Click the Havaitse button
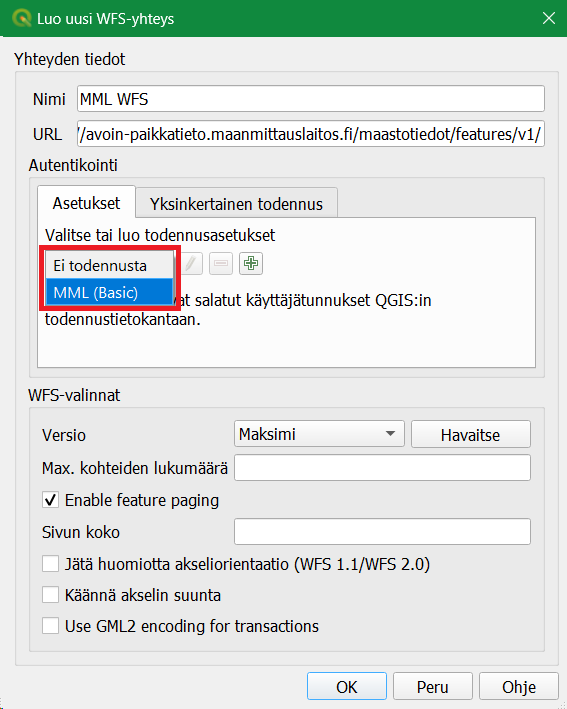Image resolution: width=567 pixels, height=709 pixels. [x=471, y=435]
